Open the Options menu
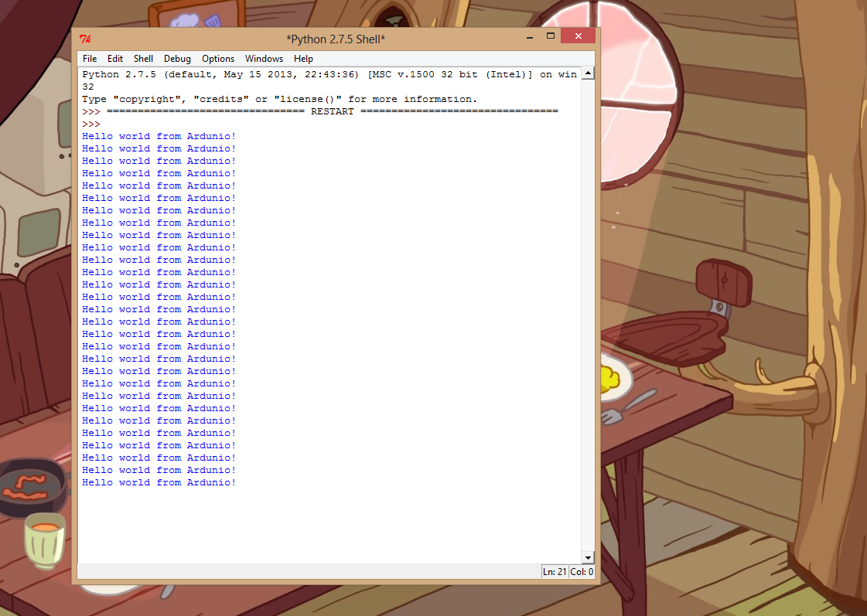The width and height of the screenshot is (867, 616). tap(218, 58)
